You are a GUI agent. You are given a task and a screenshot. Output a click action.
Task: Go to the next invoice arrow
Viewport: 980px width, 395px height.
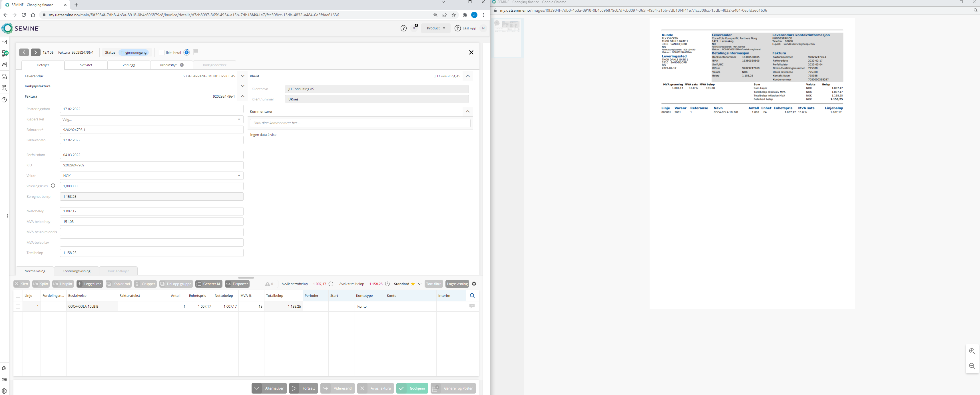[35, 53]
